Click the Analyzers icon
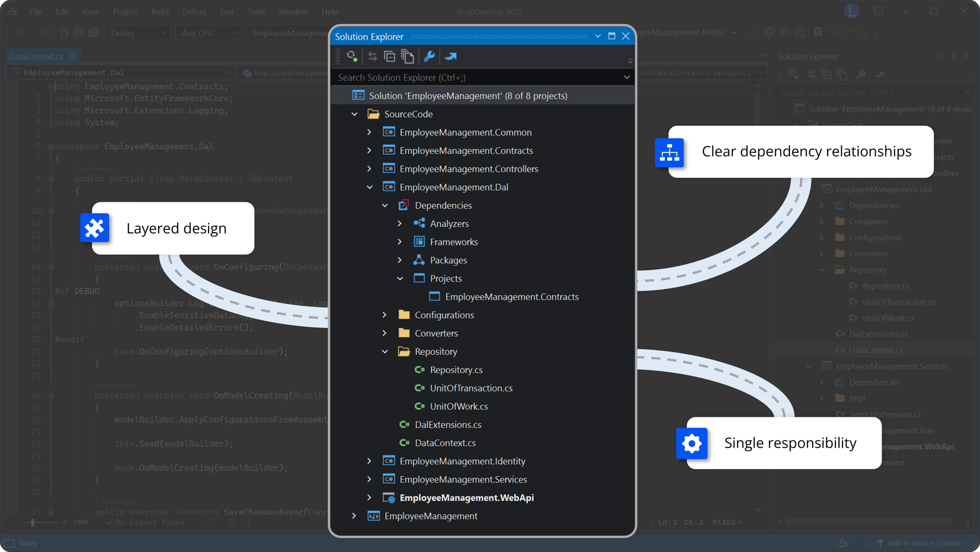Image resolution: width=980 pixels, height=552 pixels. [419, 223]
